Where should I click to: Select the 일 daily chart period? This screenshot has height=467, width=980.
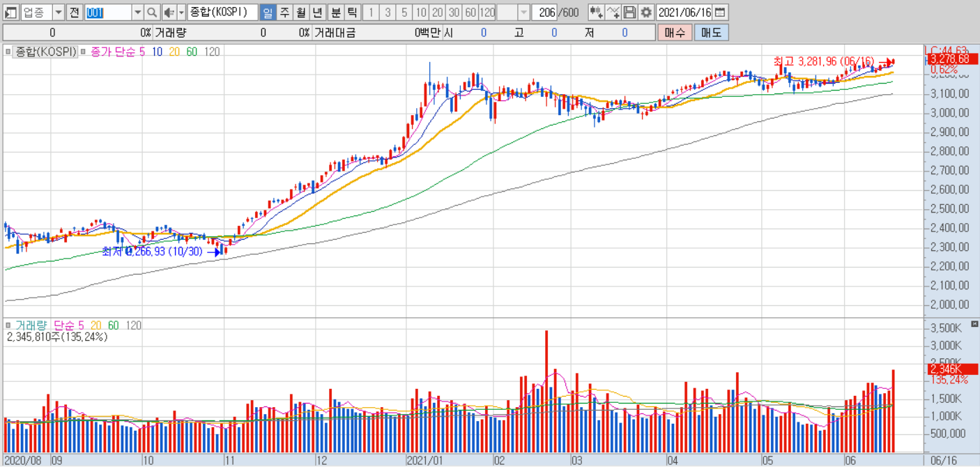tap(268, 13)
